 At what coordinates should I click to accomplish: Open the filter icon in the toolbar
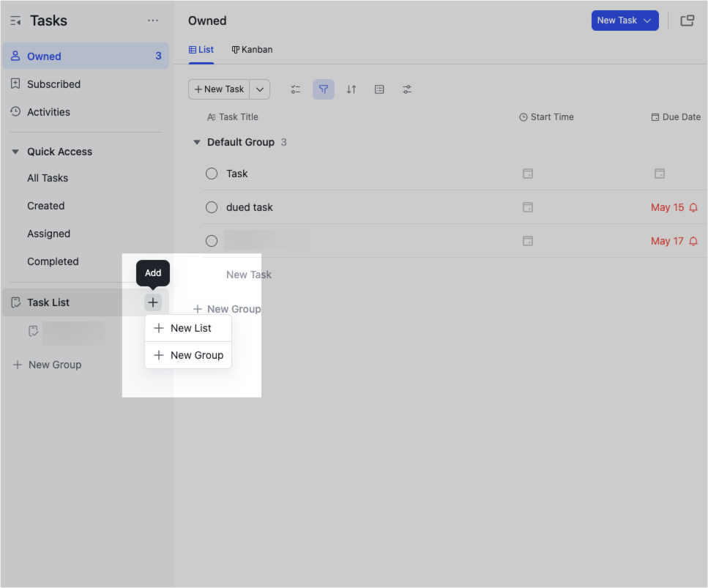pyautogui.click(x=323, y=89)
